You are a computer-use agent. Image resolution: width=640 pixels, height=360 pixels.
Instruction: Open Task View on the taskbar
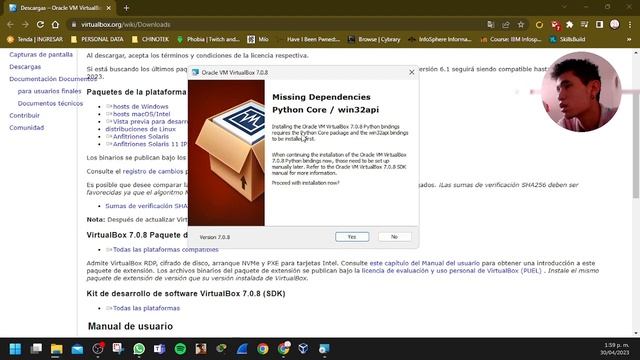[x=36, y=349]
